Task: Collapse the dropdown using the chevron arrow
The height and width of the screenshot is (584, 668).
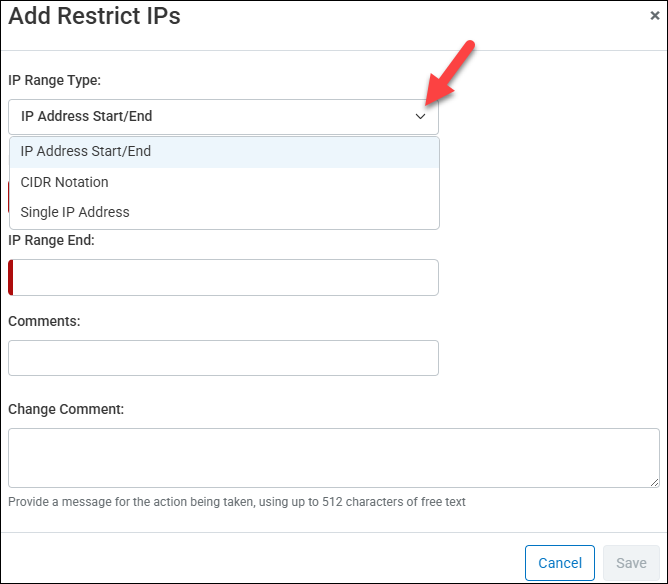Action: pos(421,117)
